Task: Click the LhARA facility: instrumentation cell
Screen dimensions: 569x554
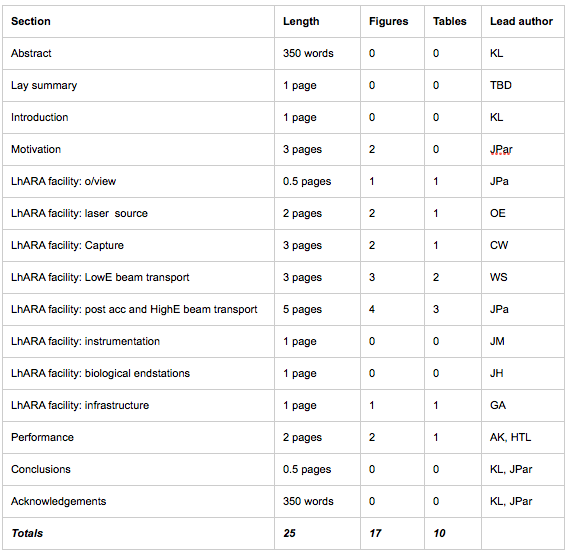Action: [138, 341]
